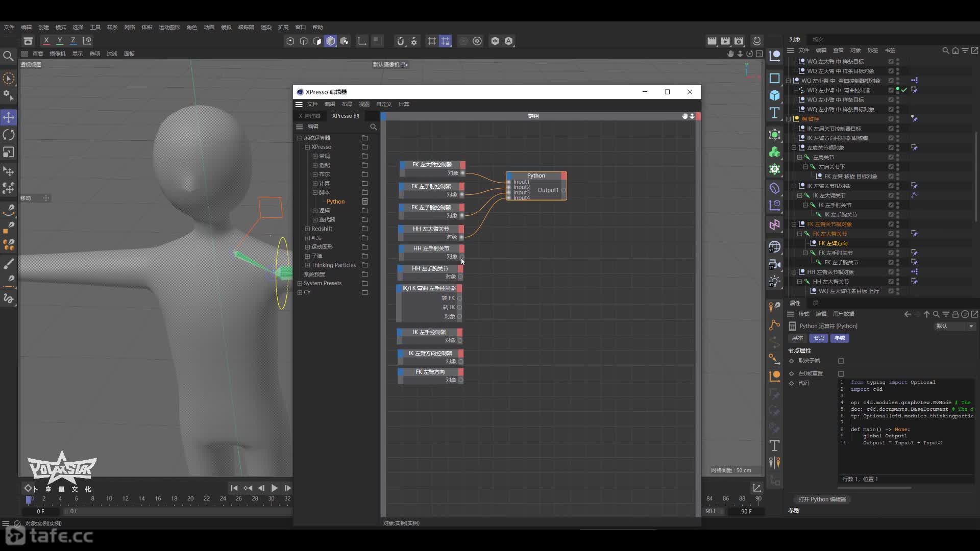Switch to the 场次 tab
This screenshot has height=551, width=980.
818,39
